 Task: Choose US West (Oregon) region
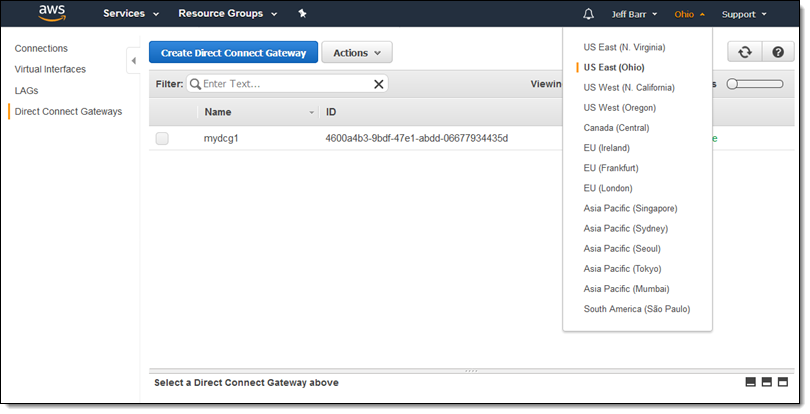(621, 107)
